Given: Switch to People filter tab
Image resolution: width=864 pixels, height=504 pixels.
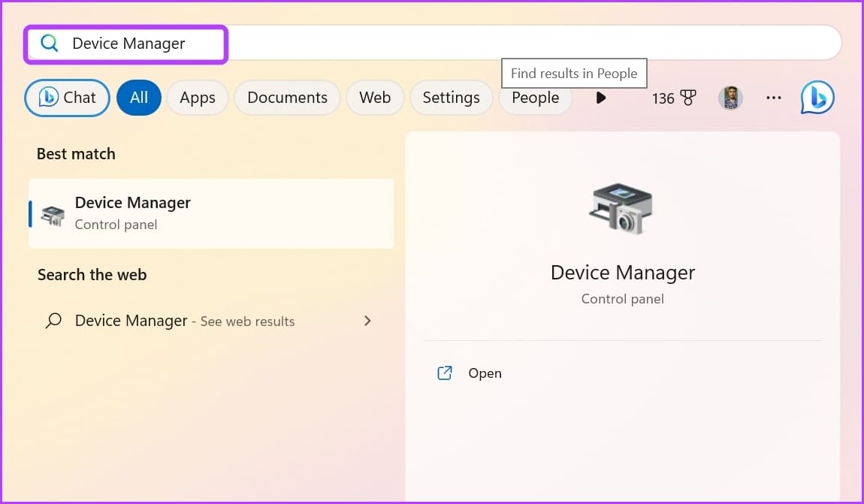Looking at the screenshot, I should coord(535,98).
